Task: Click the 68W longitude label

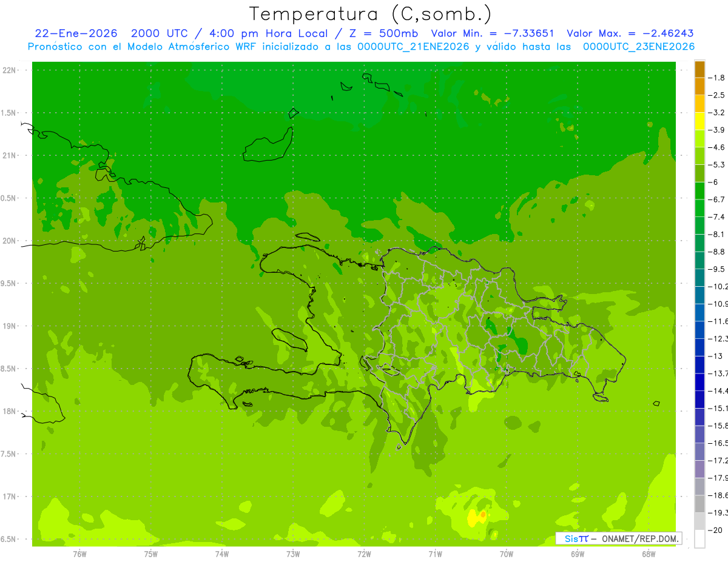Action: click(649, 554)
